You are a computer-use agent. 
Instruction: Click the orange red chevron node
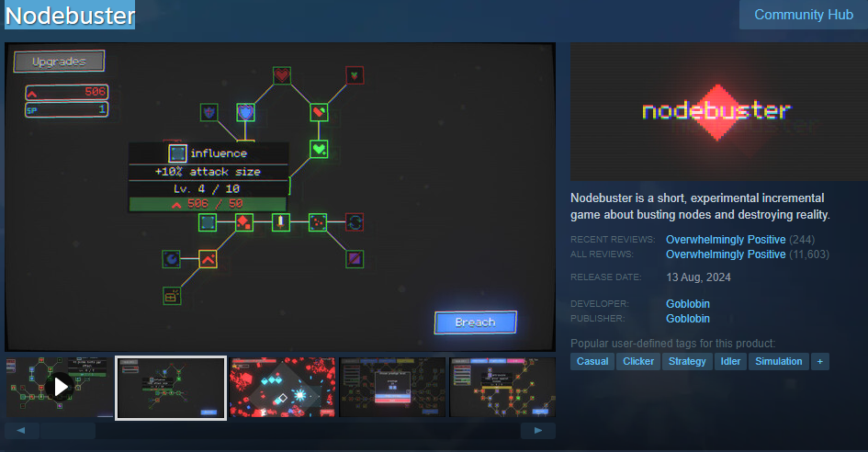pyautogui.click(x=208, y=259)
